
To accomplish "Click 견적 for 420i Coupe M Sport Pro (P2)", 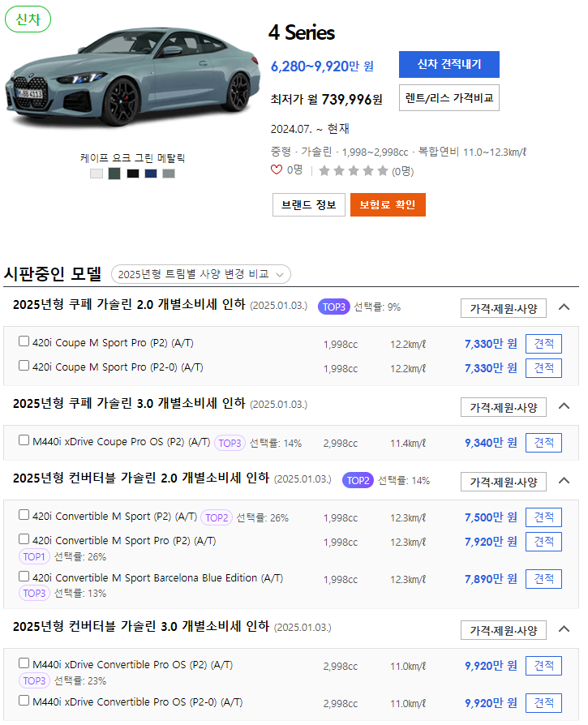I will [x=543, y=344].
